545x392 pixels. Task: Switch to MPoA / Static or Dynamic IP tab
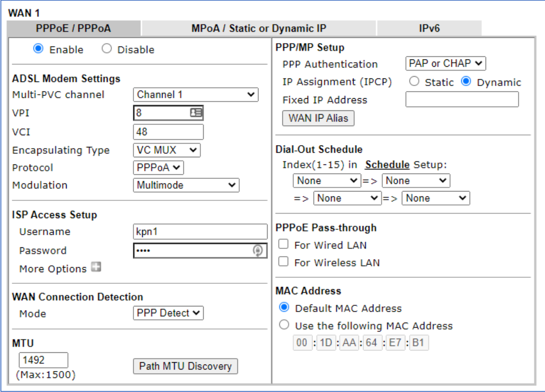coord(259,28)
